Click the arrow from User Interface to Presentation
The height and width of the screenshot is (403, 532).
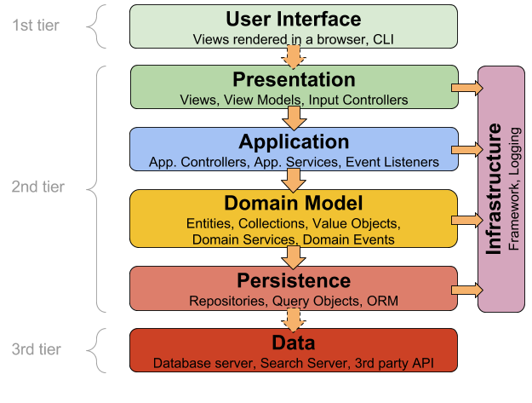click(x=294, y=56)
